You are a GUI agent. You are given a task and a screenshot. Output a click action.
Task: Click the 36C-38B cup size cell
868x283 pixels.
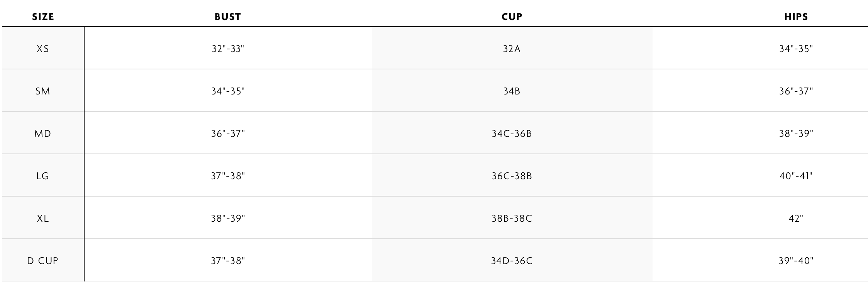click(x=512, y=176)
